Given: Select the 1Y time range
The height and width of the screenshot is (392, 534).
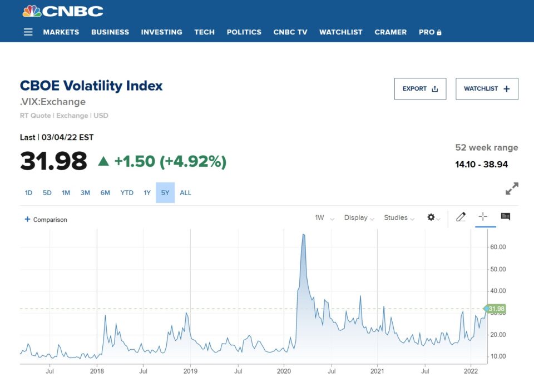Looking at the screenshot, I should pos(147,193).
